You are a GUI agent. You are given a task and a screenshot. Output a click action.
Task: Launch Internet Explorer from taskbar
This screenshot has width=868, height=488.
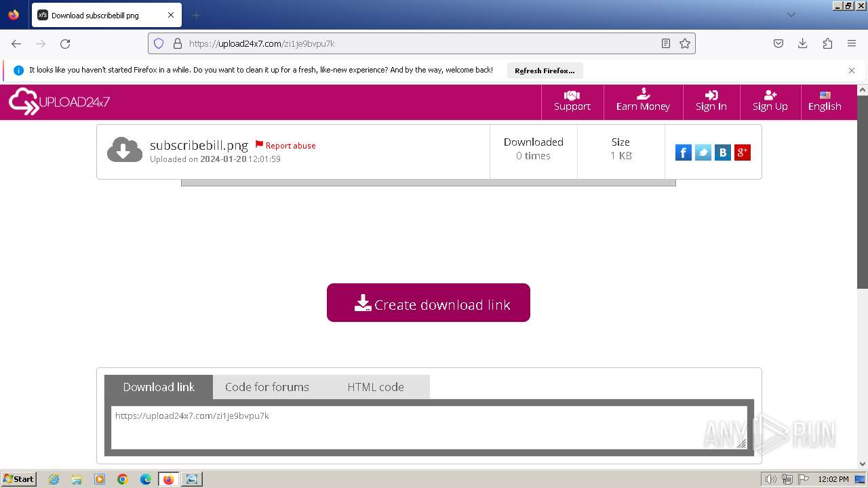(x=54, y=479)
